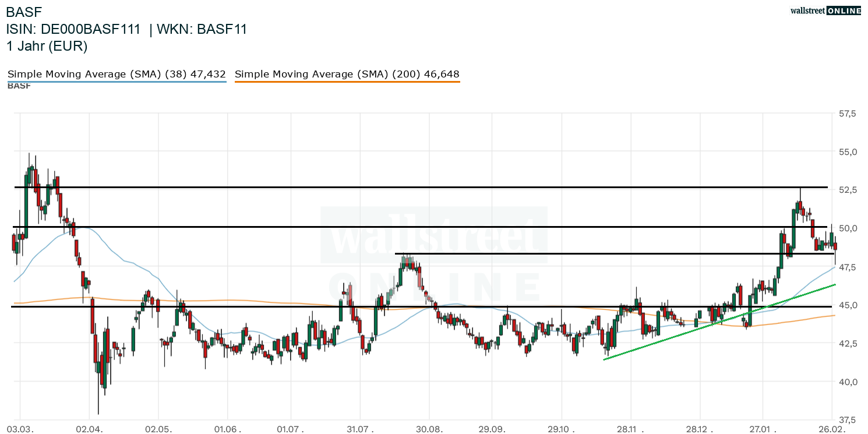Select the ISIN DE000BASF111 text

[73, 29]
